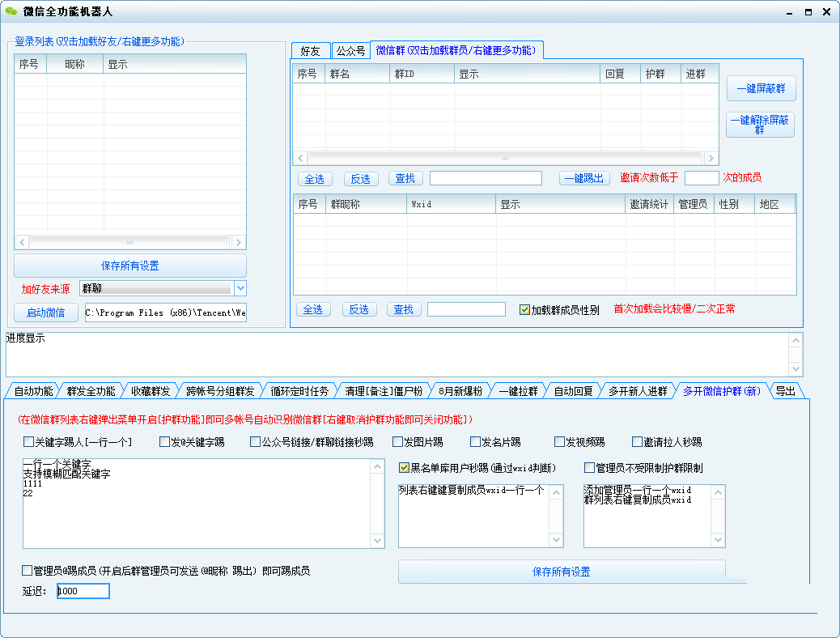Click the search box beside 加载群成员性别
The height and width of the screenshot is (638, 840).
pyautogui.click(x=466, y=309)
